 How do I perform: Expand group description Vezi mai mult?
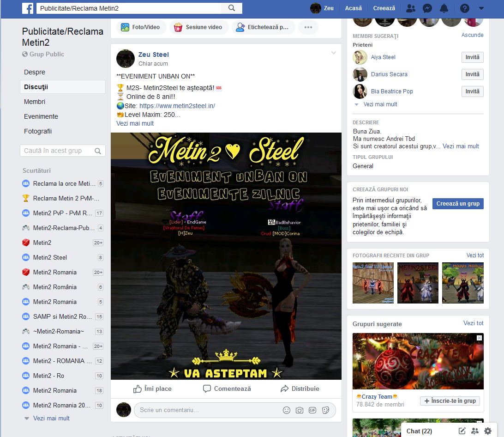pos(461,146)
